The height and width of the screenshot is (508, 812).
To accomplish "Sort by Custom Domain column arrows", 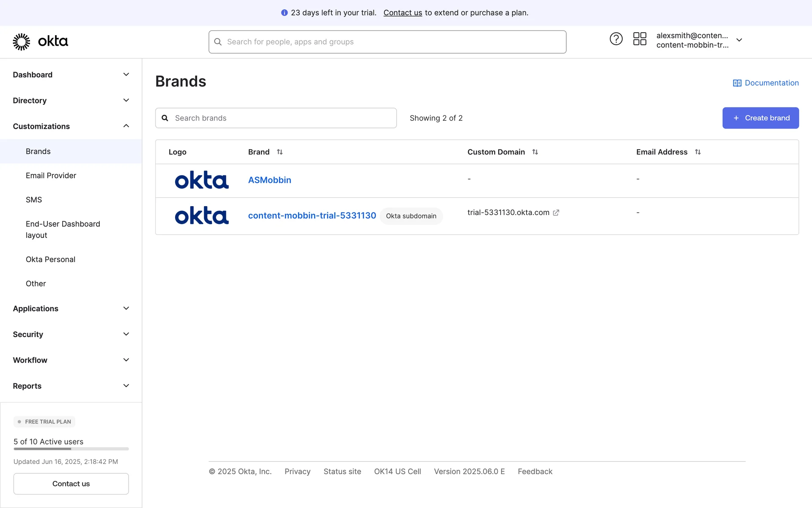I will pyautogui.click(x=535, y=152).
